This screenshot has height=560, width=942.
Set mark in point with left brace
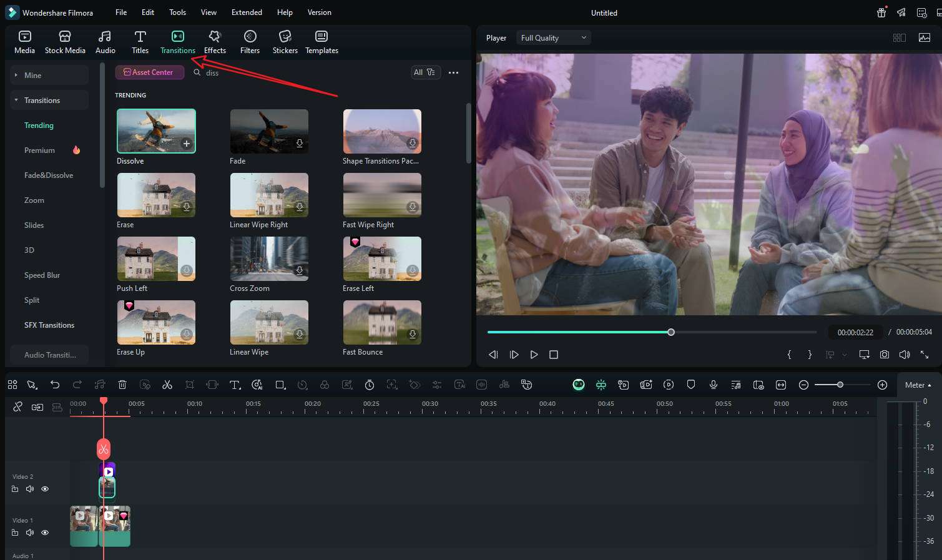point(789,355)
